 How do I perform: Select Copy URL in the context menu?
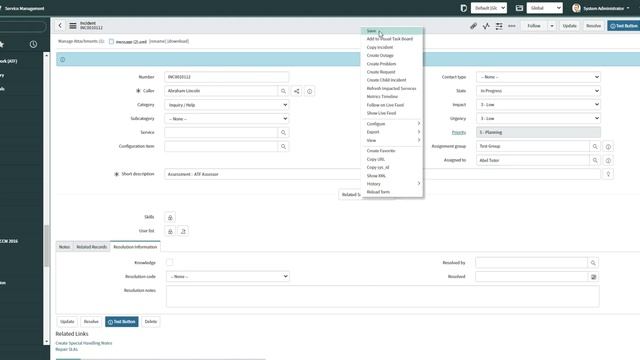[392, 159]
